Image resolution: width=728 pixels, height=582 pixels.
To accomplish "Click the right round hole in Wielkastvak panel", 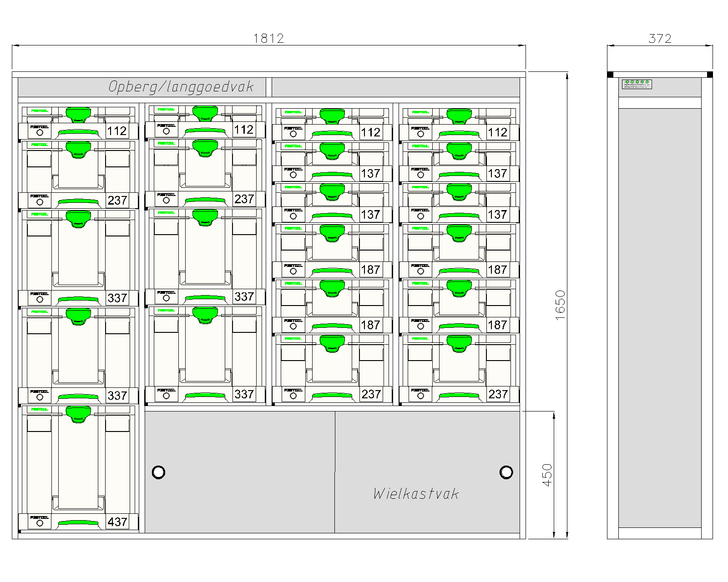I will click(x=506, y=472).
